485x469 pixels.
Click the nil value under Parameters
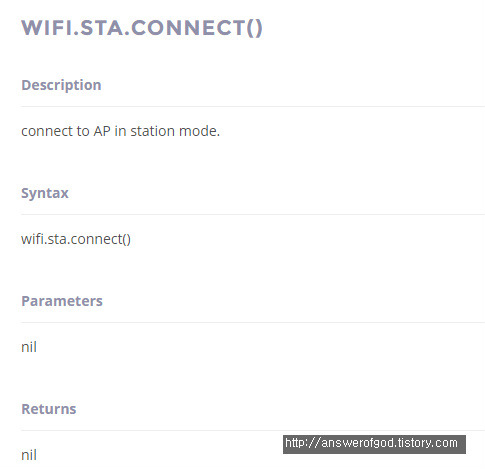[29, 347]
